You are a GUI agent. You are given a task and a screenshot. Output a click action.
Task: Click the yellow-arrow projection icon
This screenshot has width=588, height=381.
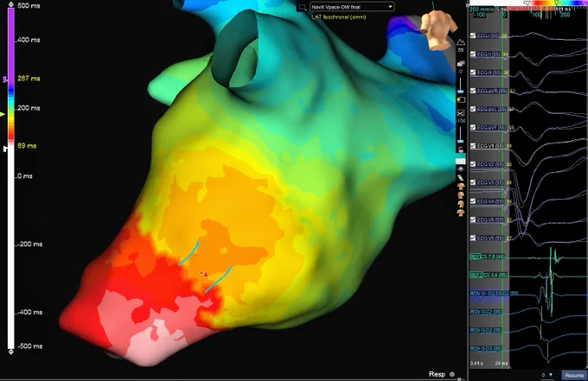click(461, 99)
